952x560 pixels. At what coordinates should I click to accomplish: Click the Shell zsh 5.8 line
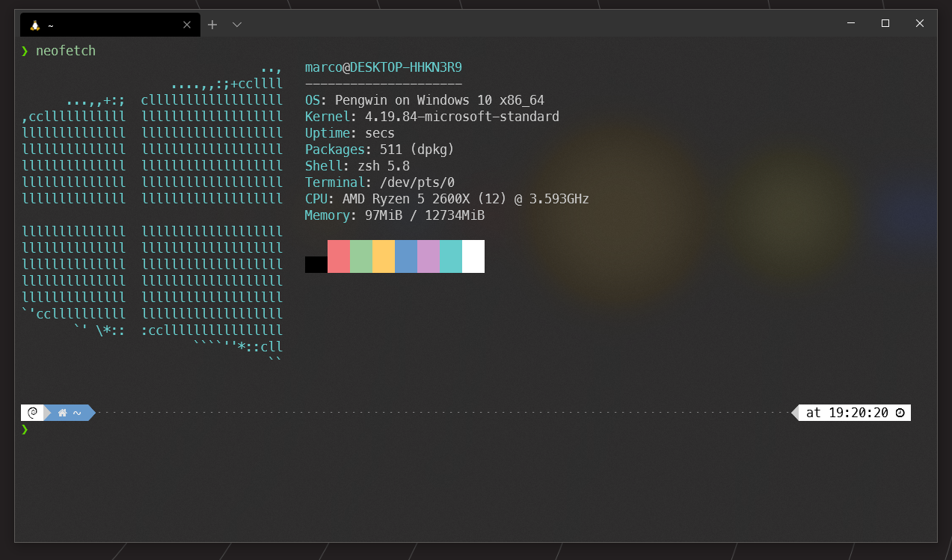[357, 166]
